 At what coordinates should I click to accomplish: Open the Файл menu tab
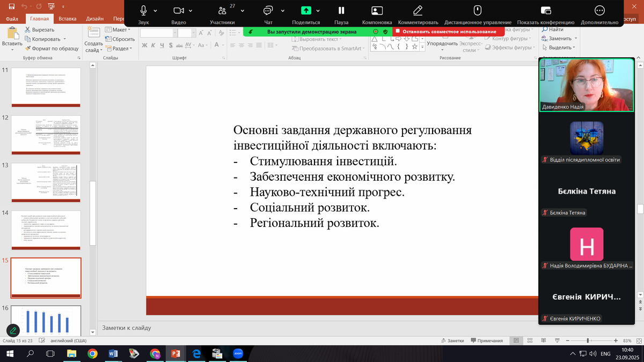click(12, 19)
